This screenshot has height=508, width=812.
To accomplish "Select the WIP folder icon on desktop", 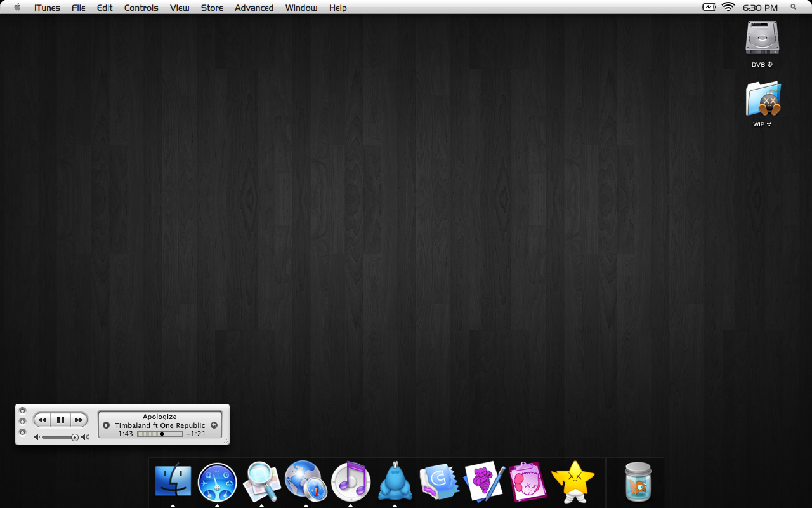I will coord(763,99).
